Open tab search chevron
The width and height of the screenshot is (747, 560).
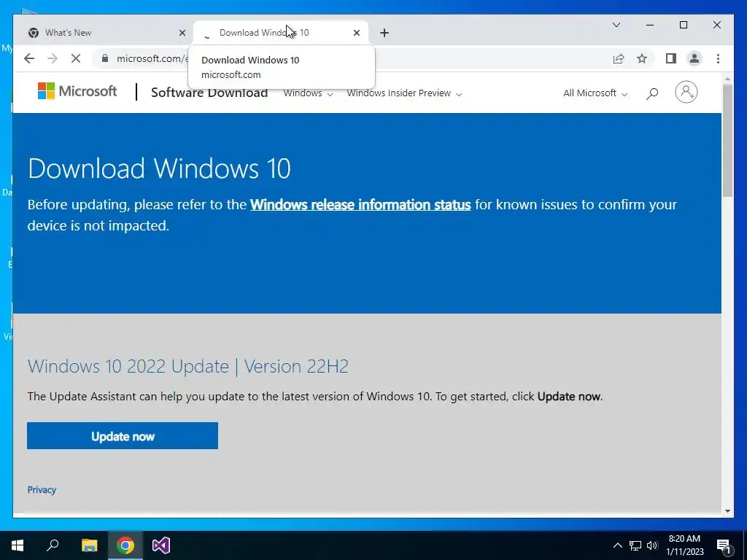pos(616,25)
